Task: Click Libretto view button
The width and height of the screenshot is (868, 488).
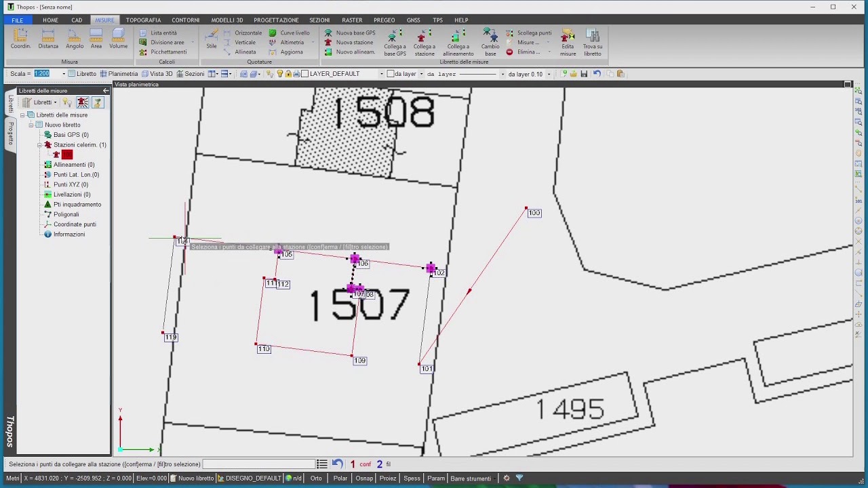Action: 83,73
